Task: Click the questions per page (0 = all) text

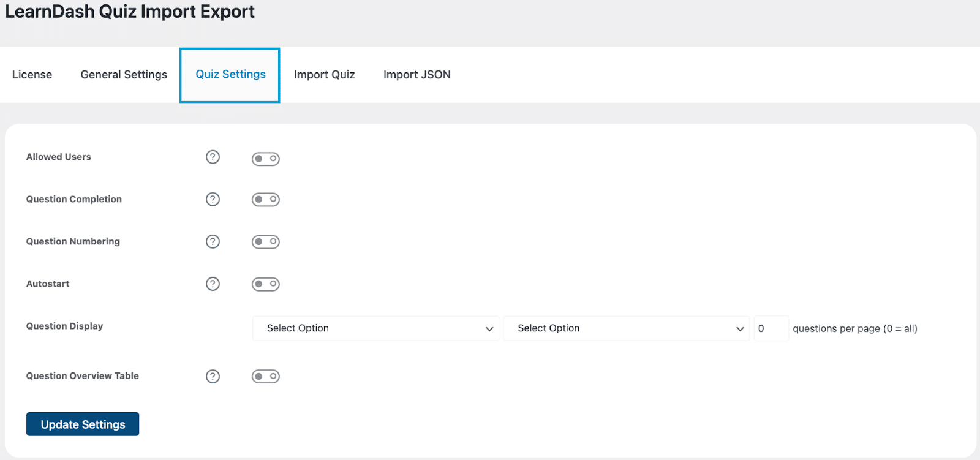Action: 855,329
